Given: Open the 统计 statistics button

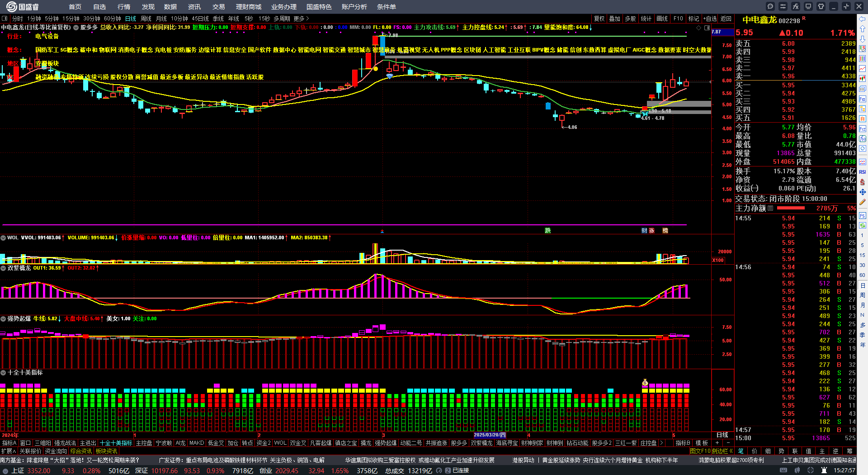Looking at the screenshot, I should [x=646, y=19].
